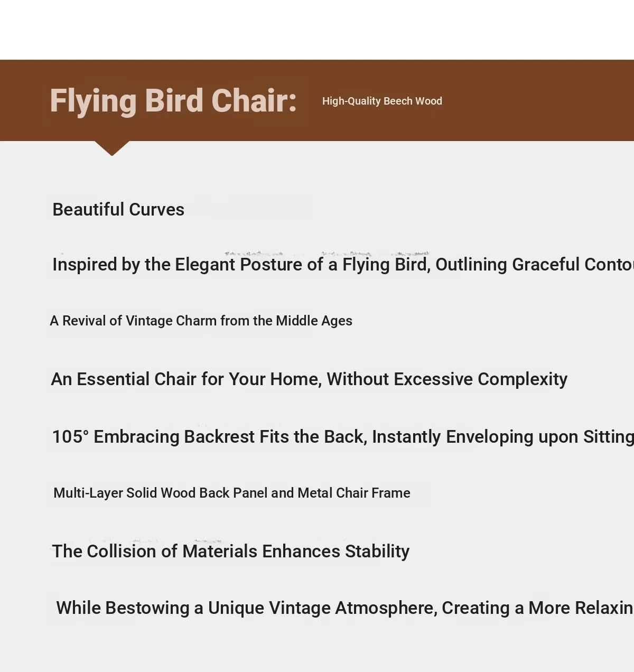The height and width of the screenshot is (672, 634).
Task: Select "Multi-Layer Solid Wood Back Panel" line
Action: [x=232, y=493]
